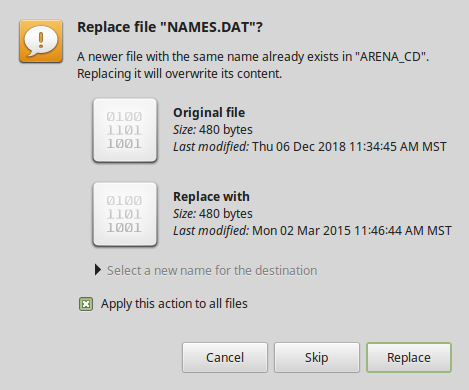Click the 'Replacing it will overwrite' sentence
The image size is (469, 390).
[179, 74]
